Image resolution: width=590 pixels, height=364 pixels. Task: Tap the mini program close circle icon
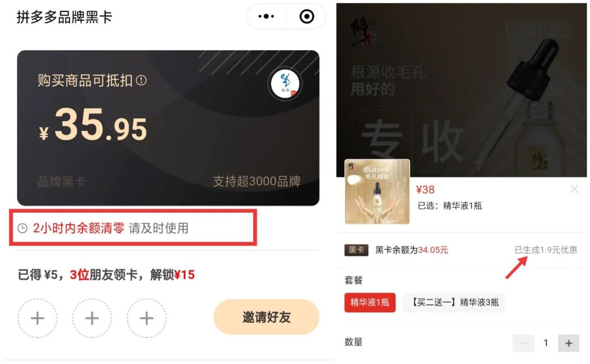306,16
